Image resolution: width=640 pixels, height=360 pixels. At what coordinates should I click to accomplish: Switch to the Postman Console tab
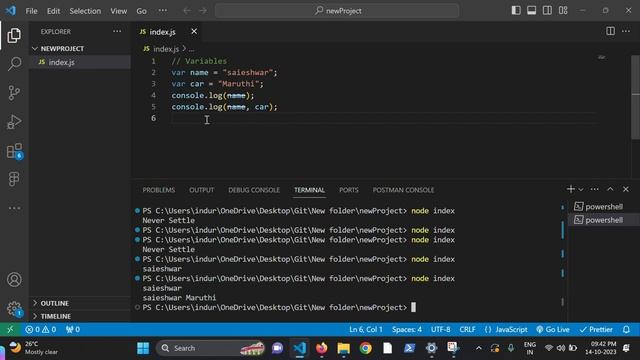click(403, 190)
